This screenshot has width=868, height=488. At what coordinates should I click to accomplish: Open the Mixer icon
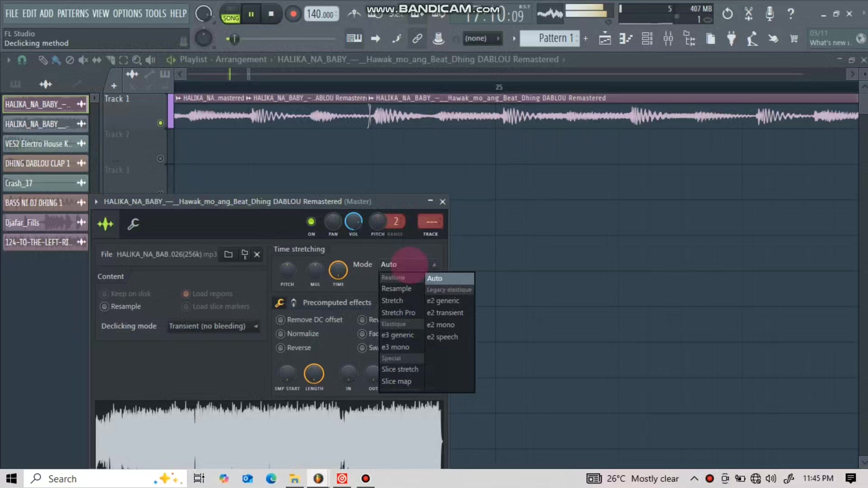[668, 39]
